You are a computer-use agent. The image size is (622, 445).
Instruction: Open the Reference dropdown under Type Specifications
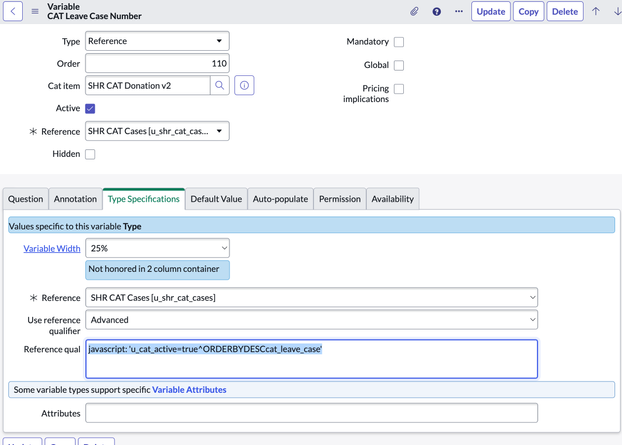311,297
